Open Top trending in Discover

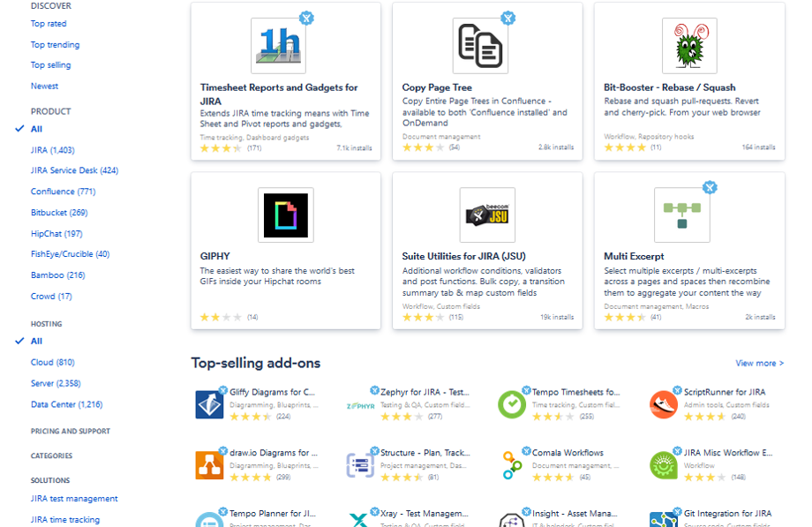pyautogui.click(x=55, y=44)
